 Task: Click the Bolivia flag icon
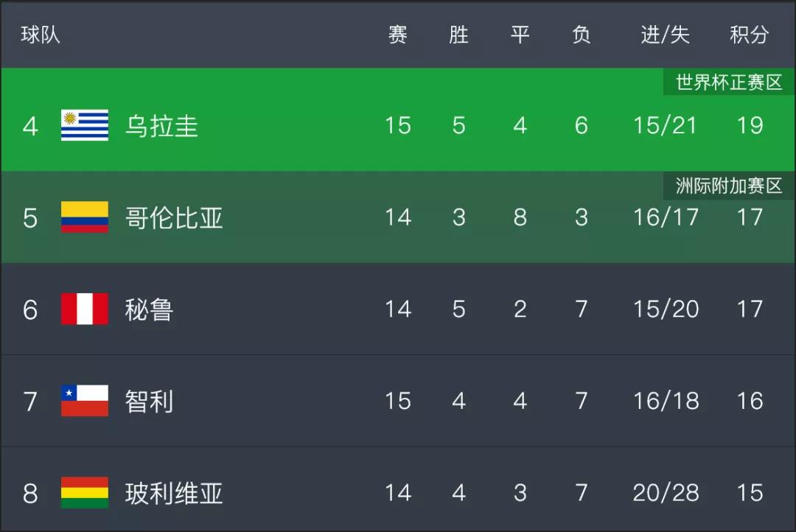click(x=85, y=492)
